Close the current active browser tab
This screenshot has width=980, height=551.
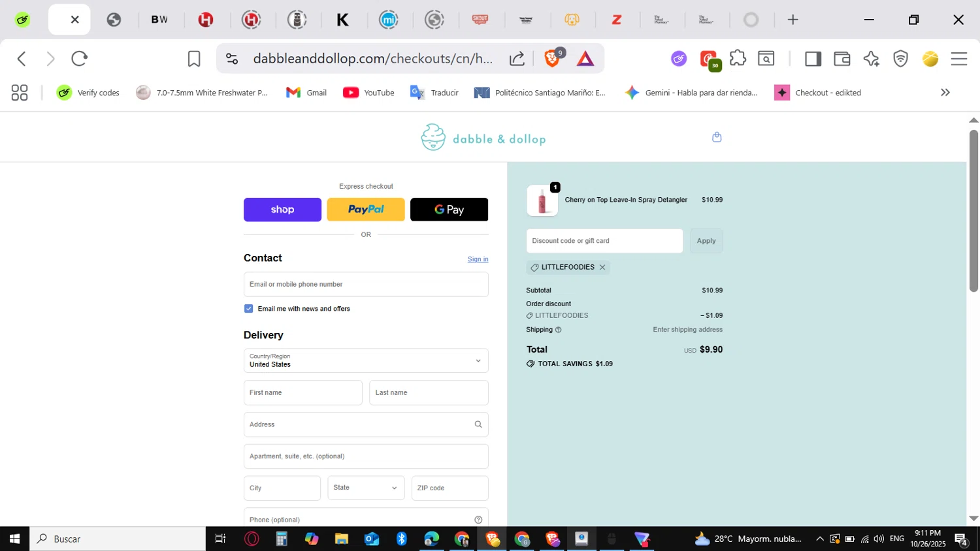[x=75, y=20]
